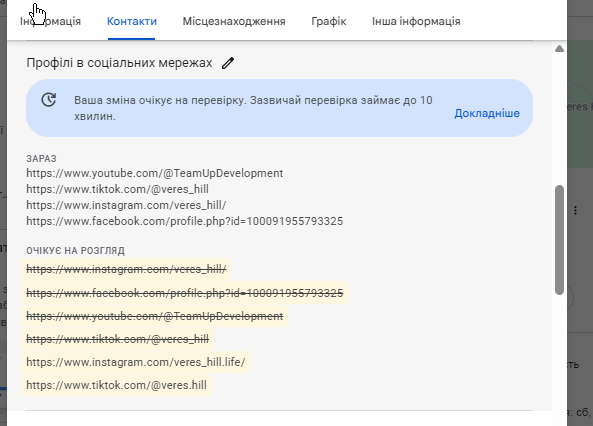
Task: Click the scrollbar up arrow
Action: pyautogui.click(x=559, y=49)
